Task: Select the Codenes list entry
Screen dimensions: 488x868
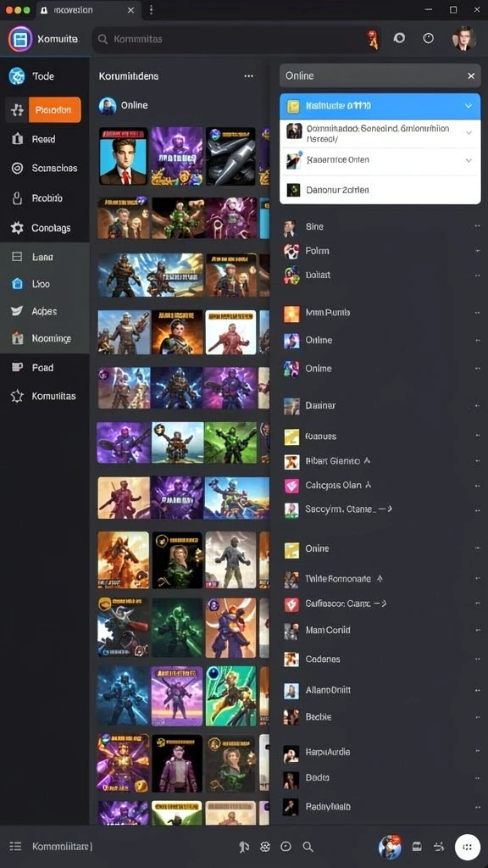Action: (380, 659)
